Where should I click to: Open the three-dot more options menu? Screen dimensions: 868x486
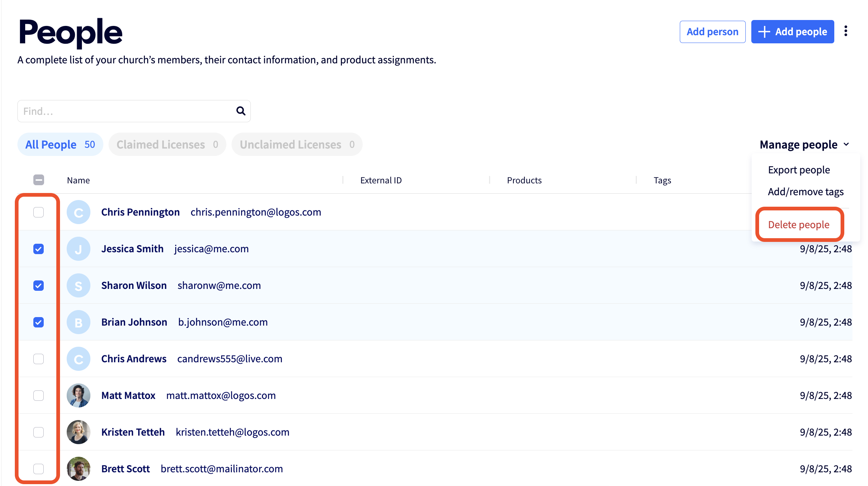(846, 31)
